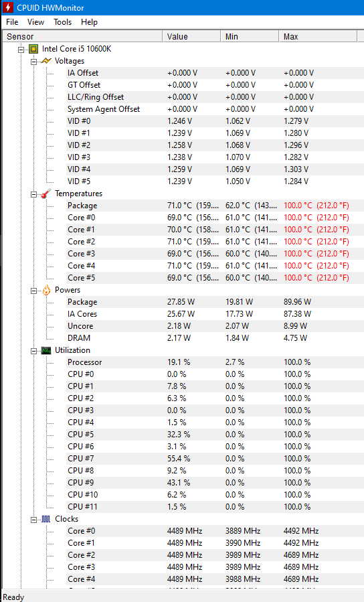Viewport: 364px width, 602px height.
Task: Click the Temperatures thermometer icon
Action: pos(46,194)
